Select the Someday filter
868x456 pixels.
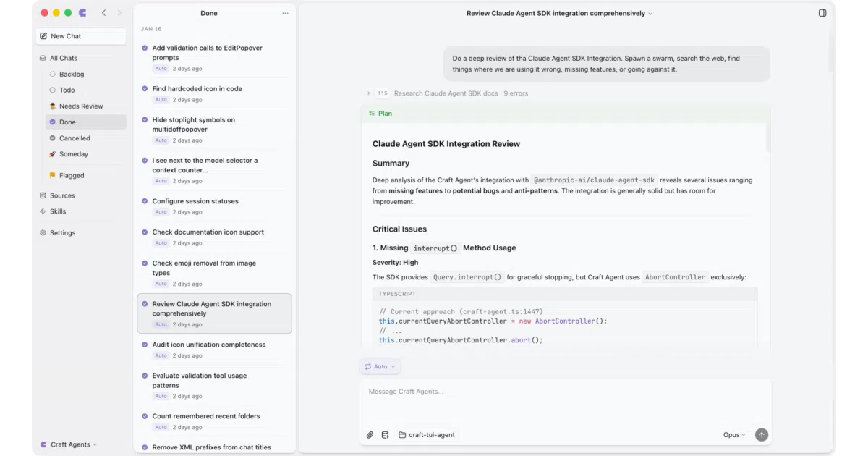coord(85,153)
